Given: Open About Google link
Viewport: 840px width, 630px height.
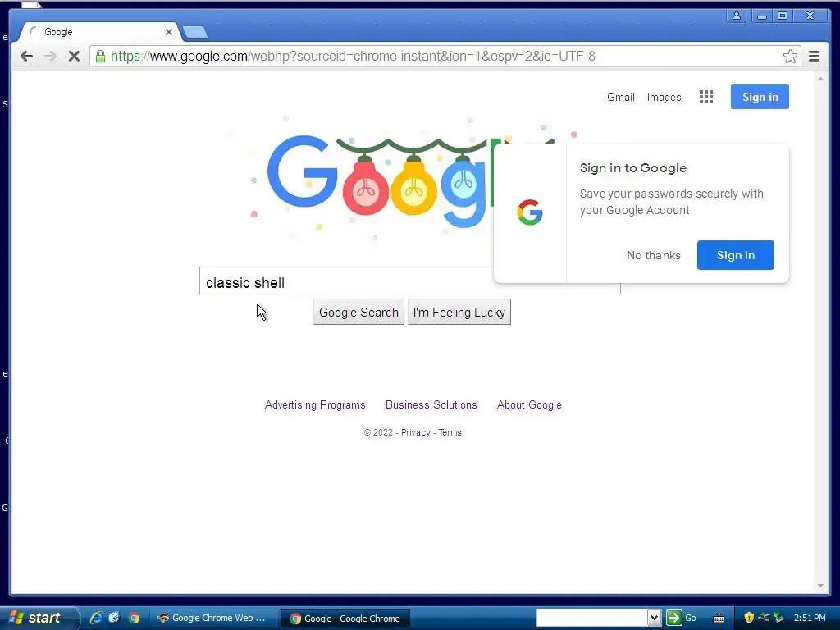Looking at the screenshot, I should [x=529, y=405].
